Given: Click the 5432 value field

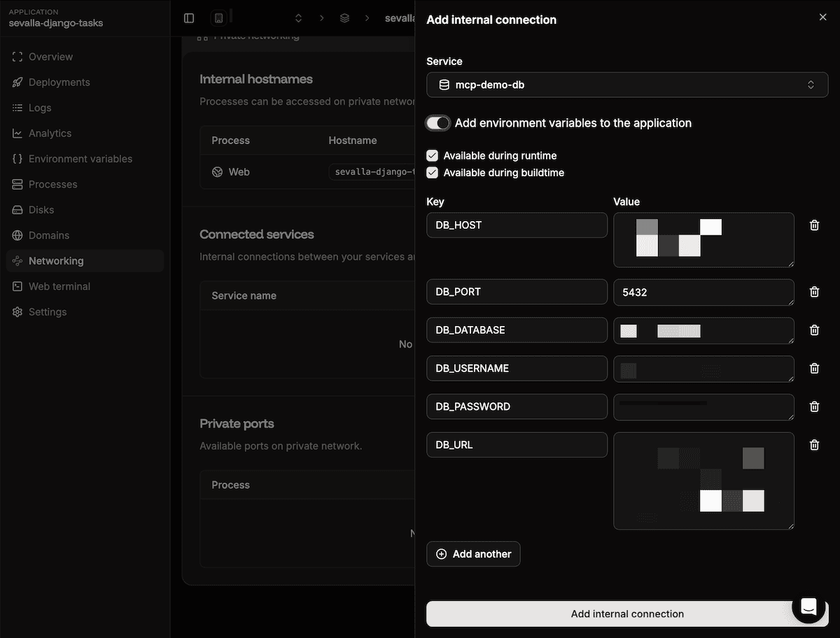Looking at the screenshot, I should (703, 292).
